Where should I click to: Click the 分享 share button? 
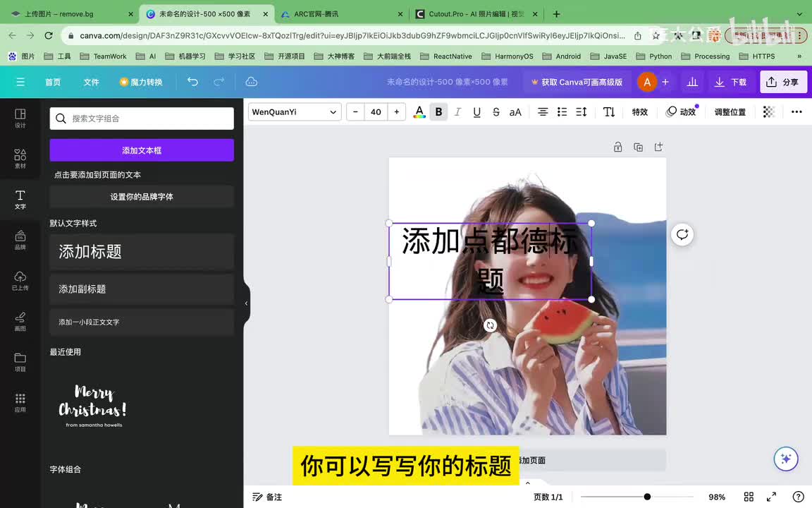pos(783,82)
